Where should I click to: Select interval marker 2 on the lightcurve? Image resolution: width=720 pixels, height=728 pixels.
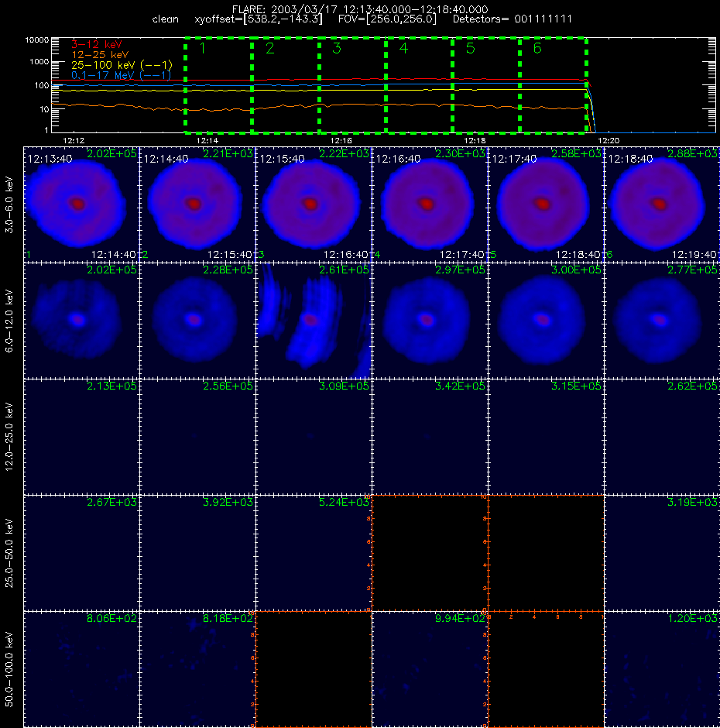tap(269, 48)
